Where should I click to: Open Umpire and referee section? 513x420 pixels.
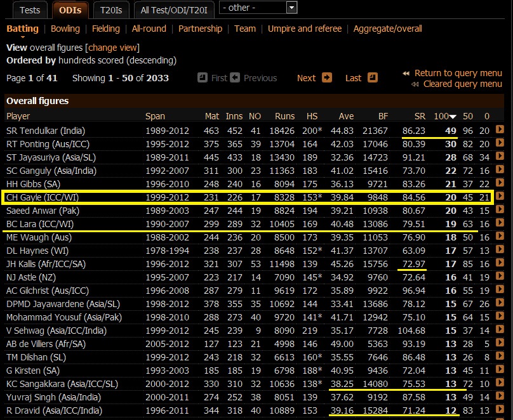[305, 29]
